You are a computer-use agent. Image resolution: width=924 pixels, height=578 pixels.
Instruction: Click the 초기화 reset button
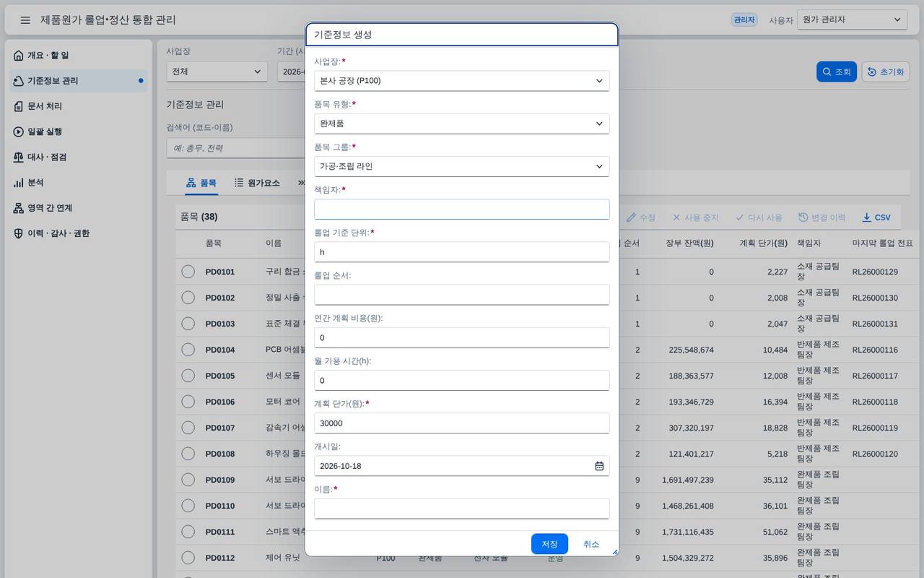(886, 72)
